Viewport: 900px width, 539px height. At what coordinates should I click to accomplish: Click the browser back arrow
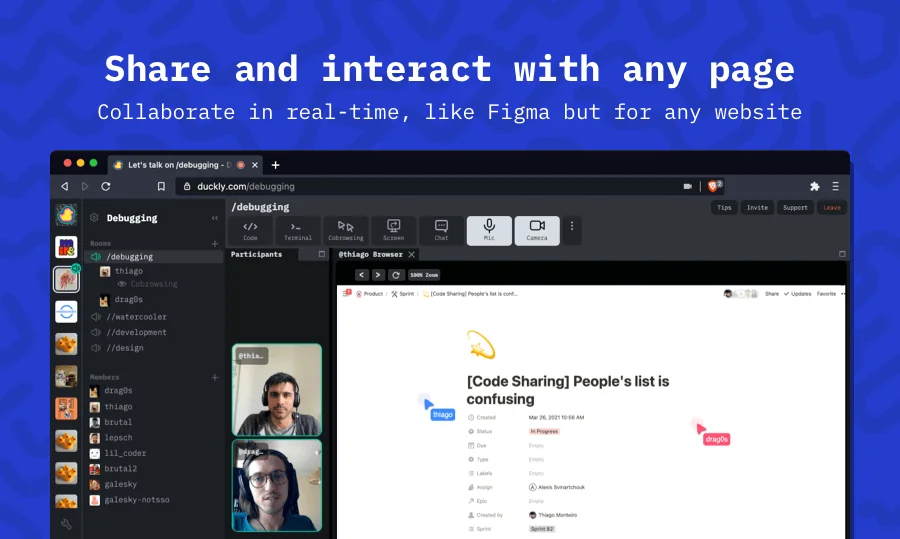point(65,187)
